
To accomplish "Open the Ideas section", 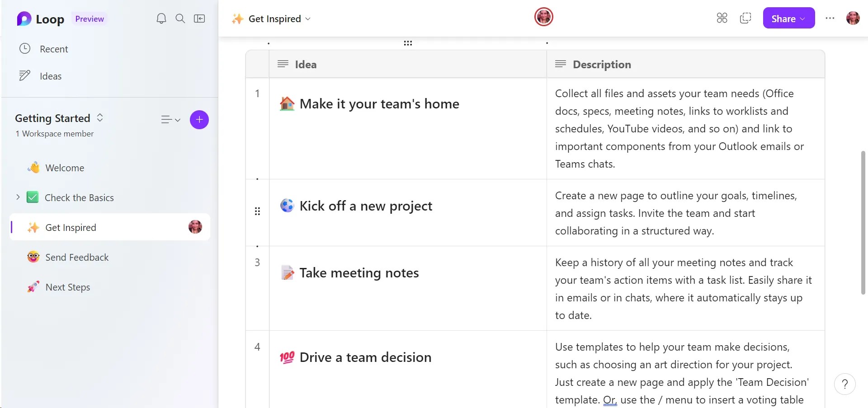I will coord(50,76).
